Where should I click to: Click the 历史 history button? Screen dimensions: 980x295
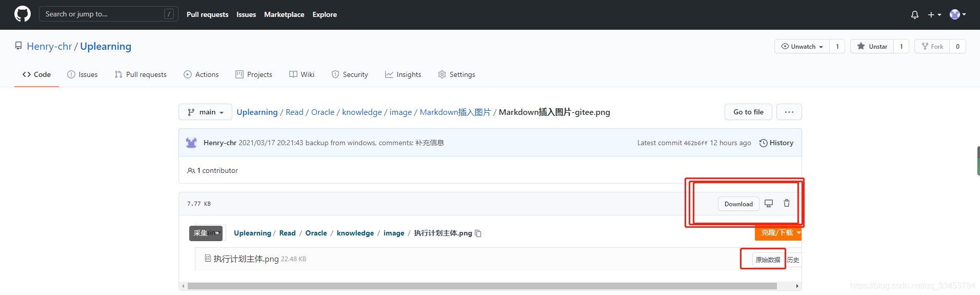click(793, 260)
